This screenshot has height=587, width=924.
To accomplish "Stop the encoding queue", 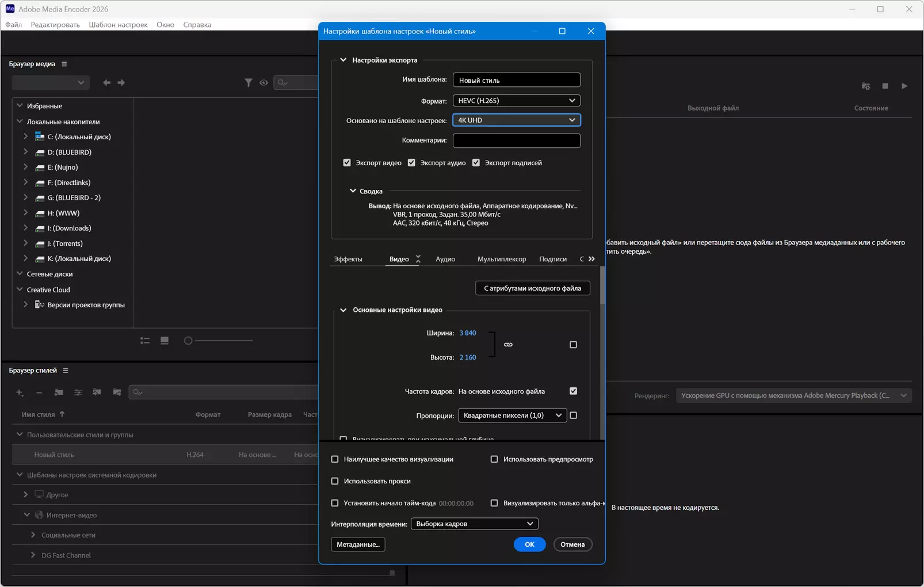I will click(x=885, y=86).
